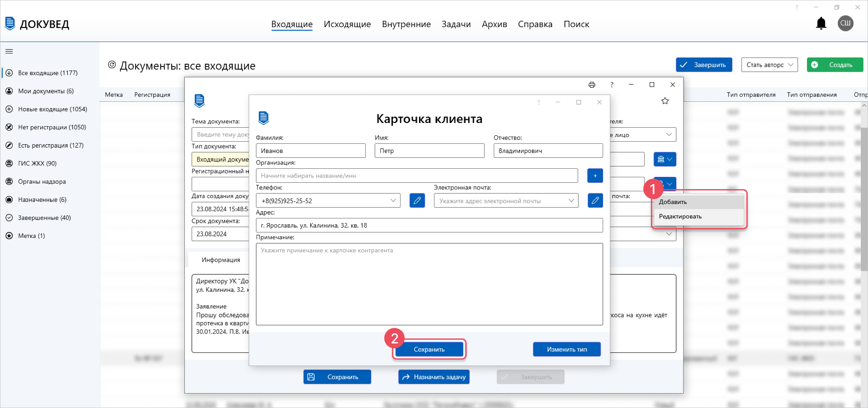Toggle the hamburger sidebar menu
Image resolution: width=868 pixels, height=408 pixels.
(9, 51)
